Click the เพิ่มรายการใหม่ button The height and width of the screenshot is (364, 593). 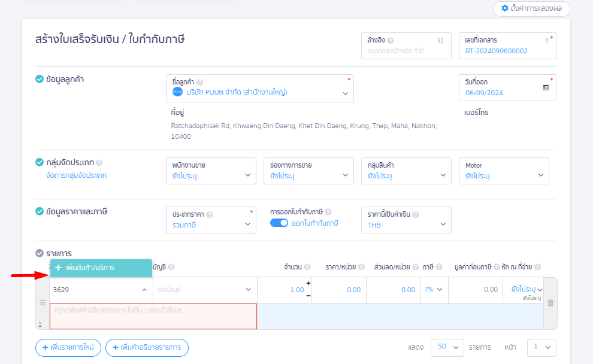click(68, 348)
